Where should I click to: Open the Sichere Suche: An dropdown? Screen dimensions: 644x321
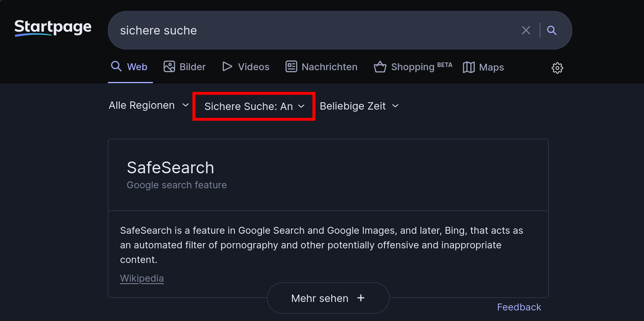(254, 106)
